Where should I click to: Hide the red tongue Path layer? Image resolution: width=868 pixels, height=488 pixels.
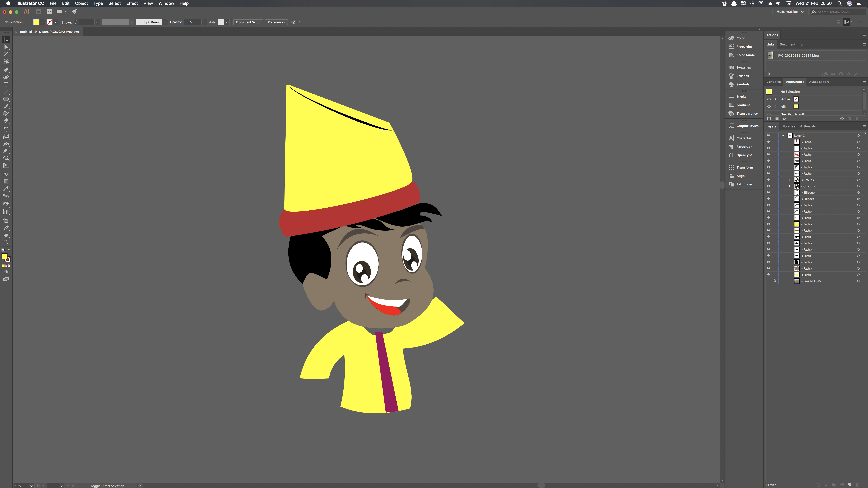coord(768,155)
